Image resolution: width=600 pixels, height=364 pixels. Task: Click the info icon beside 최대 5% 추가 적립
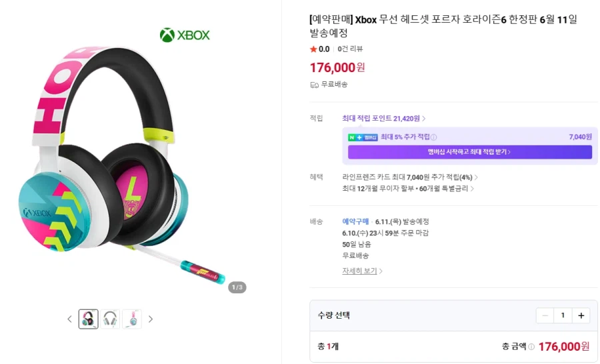pyautogui.click(x=434, y=137)
